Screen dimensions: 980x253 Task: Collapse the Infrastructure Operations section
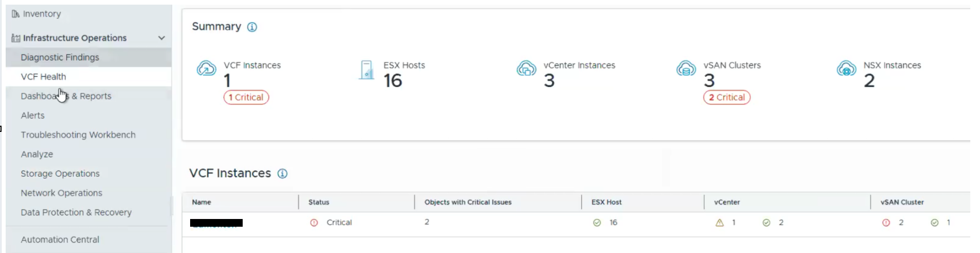[162, 38]
